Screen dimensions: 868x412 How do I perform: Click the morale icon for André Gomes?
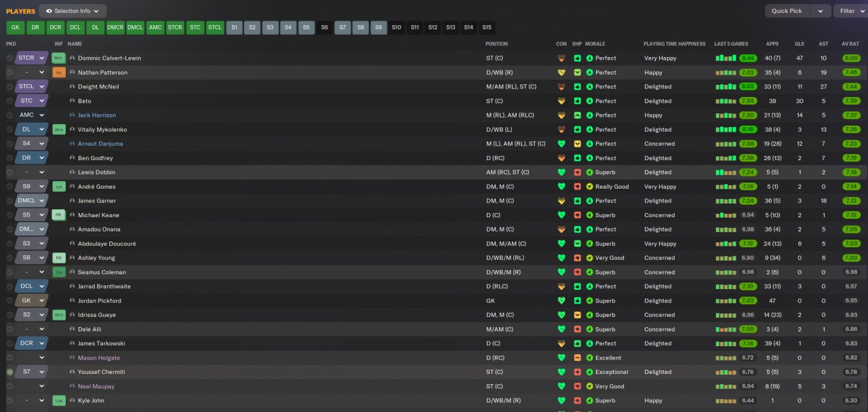click(x=590, y=186)
